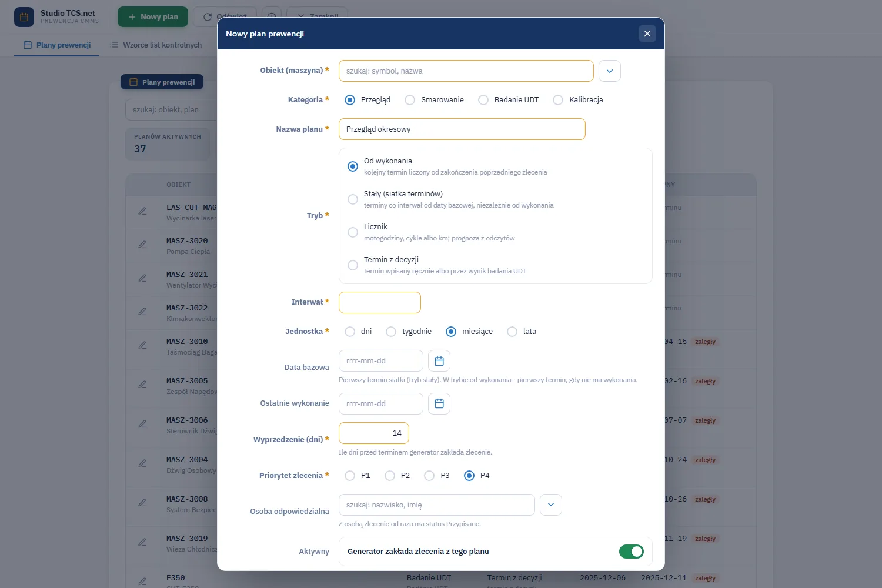The image size is (882, 588).
Task: Choose Termin z decyzji mode
Action: click(x=353, y=265)
